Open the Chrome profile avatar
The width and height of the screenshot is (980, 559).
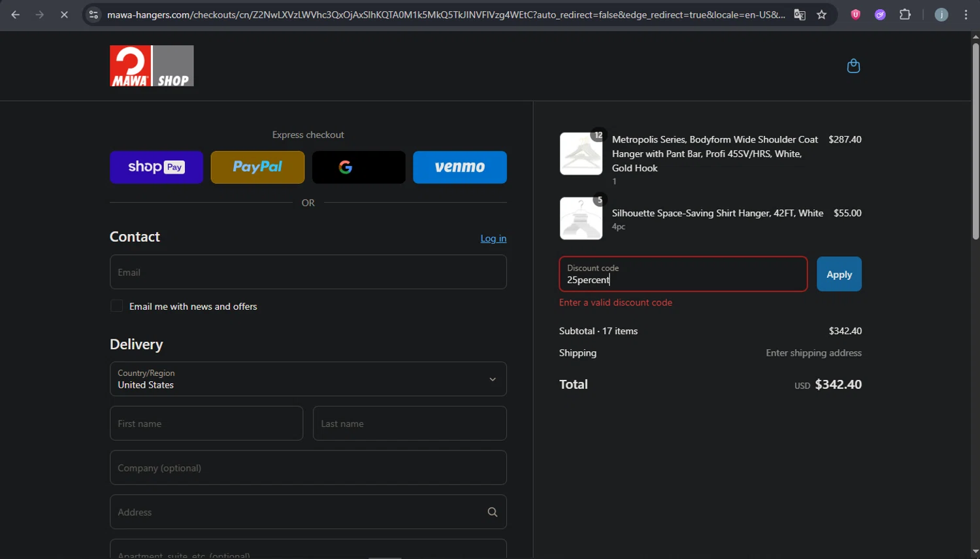coord(941,14)
